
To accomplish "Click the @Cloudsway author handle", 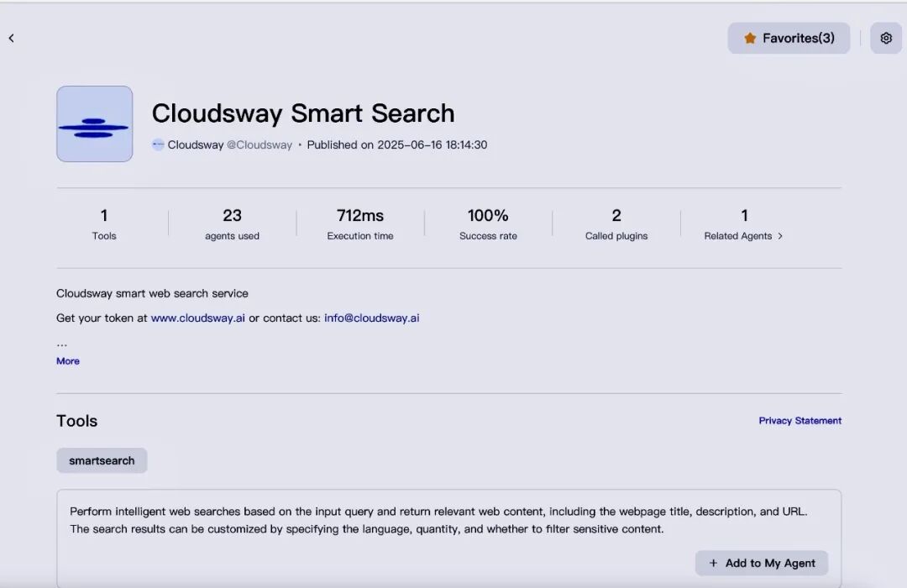I will click(260, 144).
